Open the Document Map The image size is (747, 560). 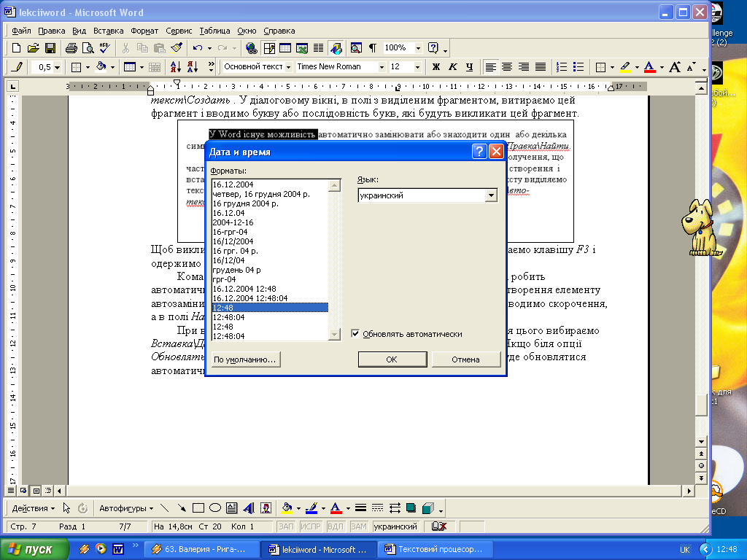pyautogui.click(x=356, y=47)
